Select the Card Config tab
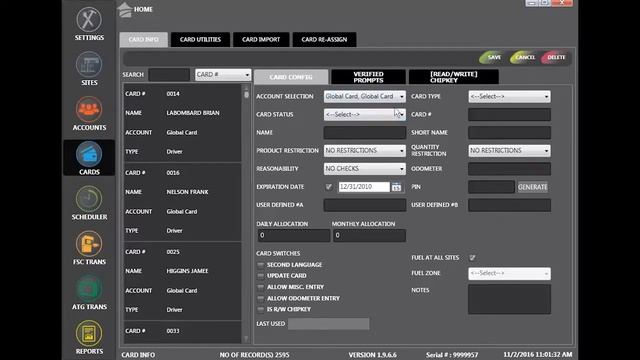The image size is (640, 360). pos(291,77)
